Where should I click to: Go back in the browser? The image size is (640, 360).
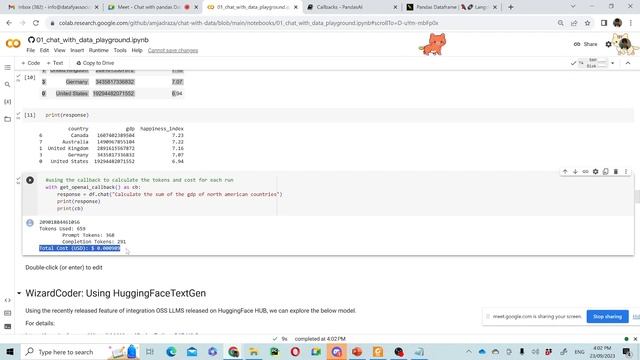click(9, 23)
